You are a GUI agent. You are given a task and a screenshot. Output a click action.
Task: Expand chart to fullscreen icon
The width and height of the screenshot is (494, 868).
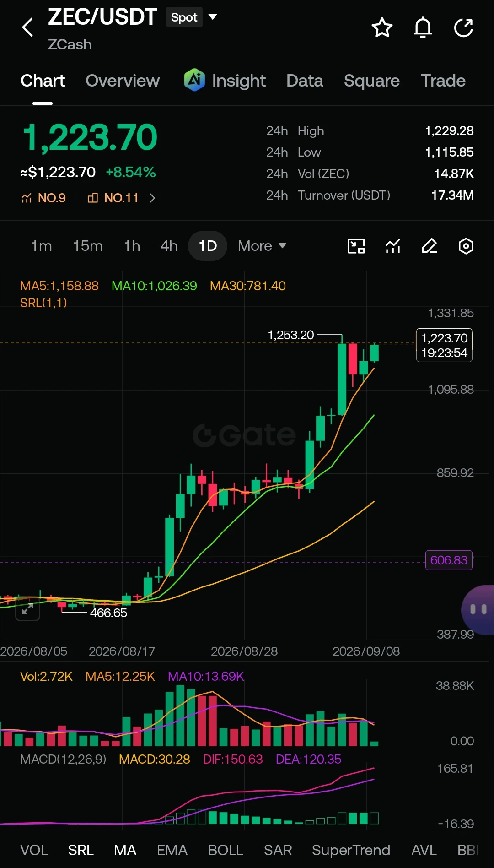27,609
